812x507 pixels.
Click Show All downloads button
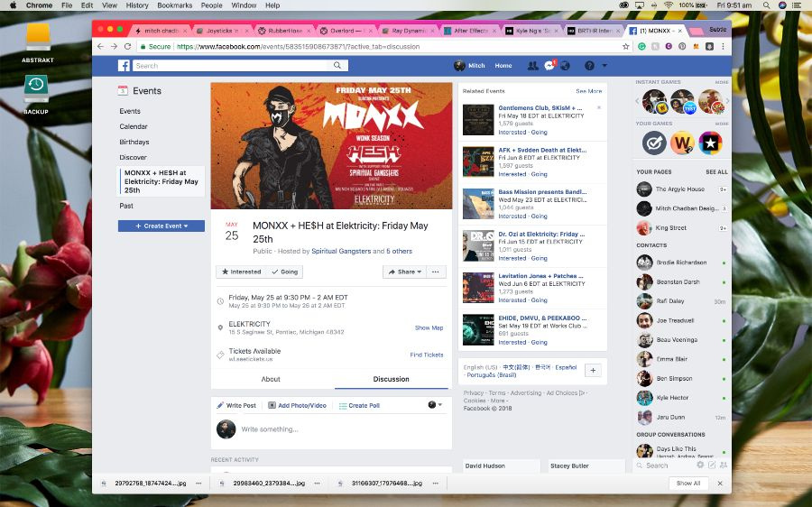click(688, 484)
